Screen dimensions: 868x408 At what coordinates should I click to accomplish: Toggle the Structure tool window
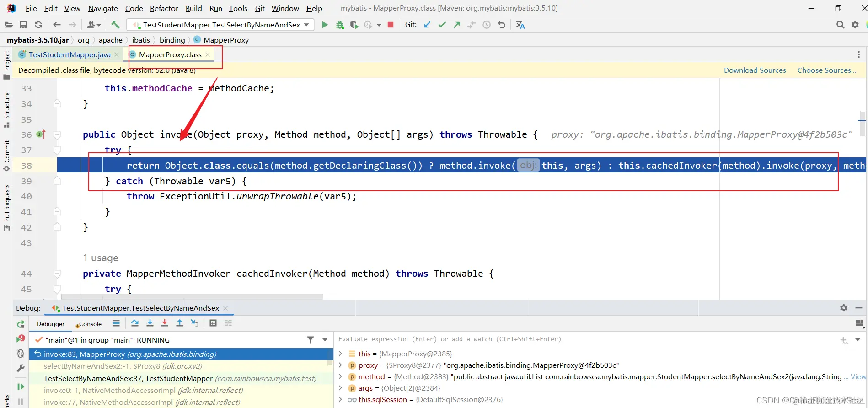coord(6,110)
